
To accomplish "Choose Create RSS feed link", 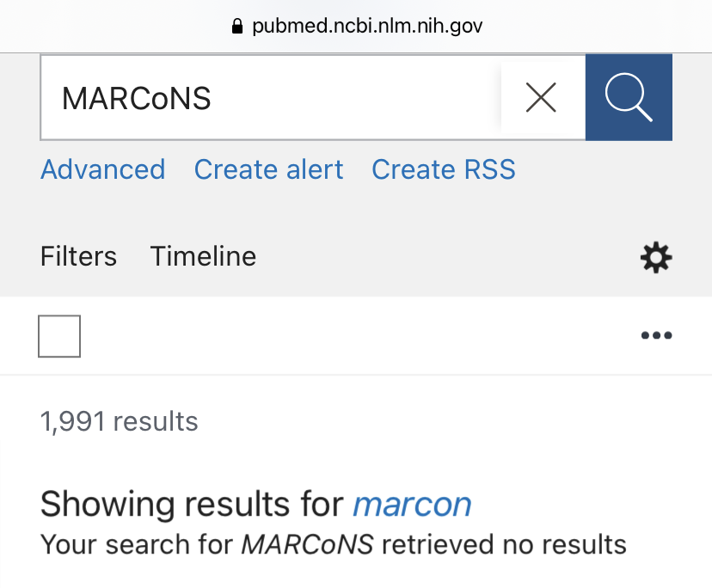I will pos(444,169).
